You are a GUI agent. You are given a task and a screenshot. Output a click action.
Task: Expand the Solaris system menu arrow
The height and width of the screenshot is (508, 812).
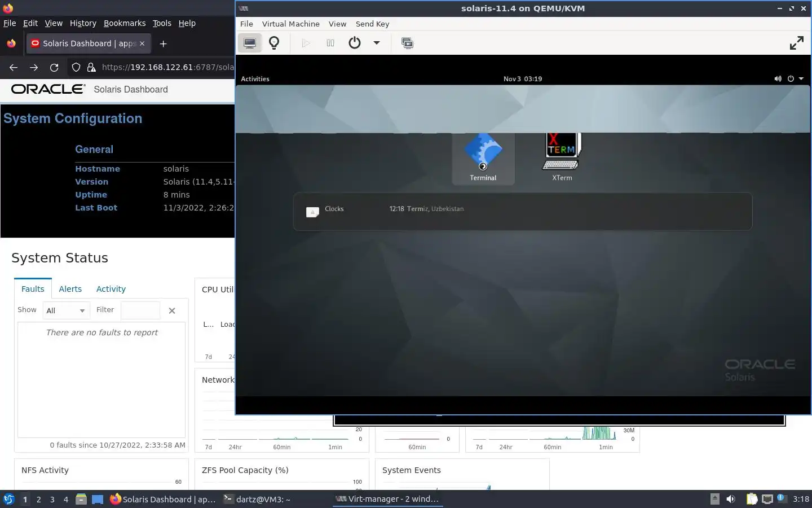(801, 79)
